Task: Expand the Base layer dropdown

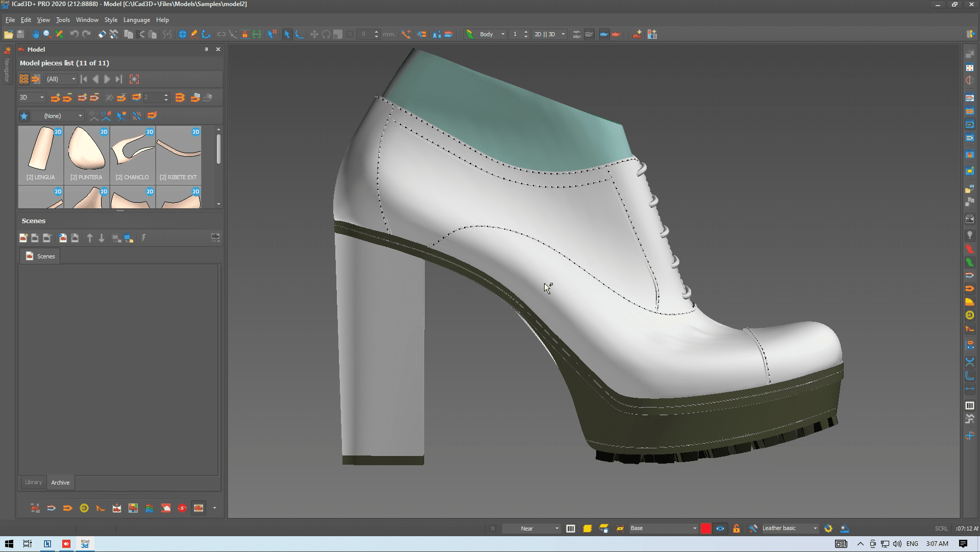Action: tap(694, 529)
